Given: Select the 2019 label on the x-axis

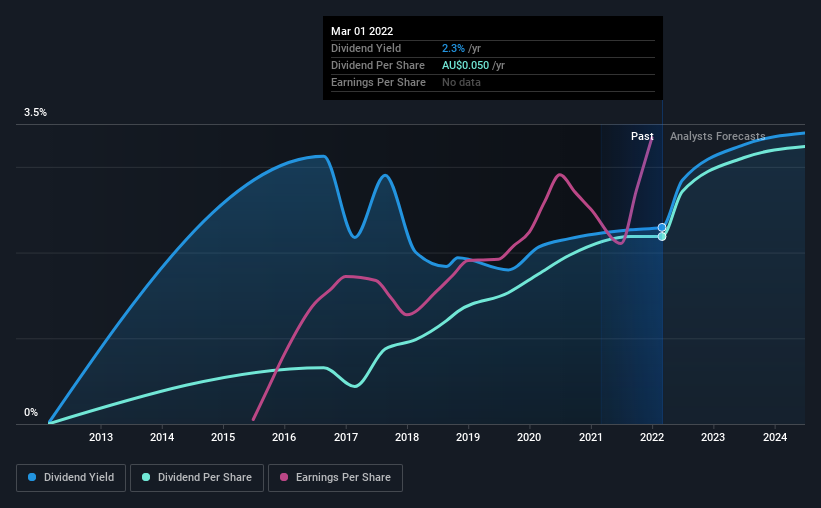Looking at the screenshot, I should pyautogui.click(x=468, y=437).
